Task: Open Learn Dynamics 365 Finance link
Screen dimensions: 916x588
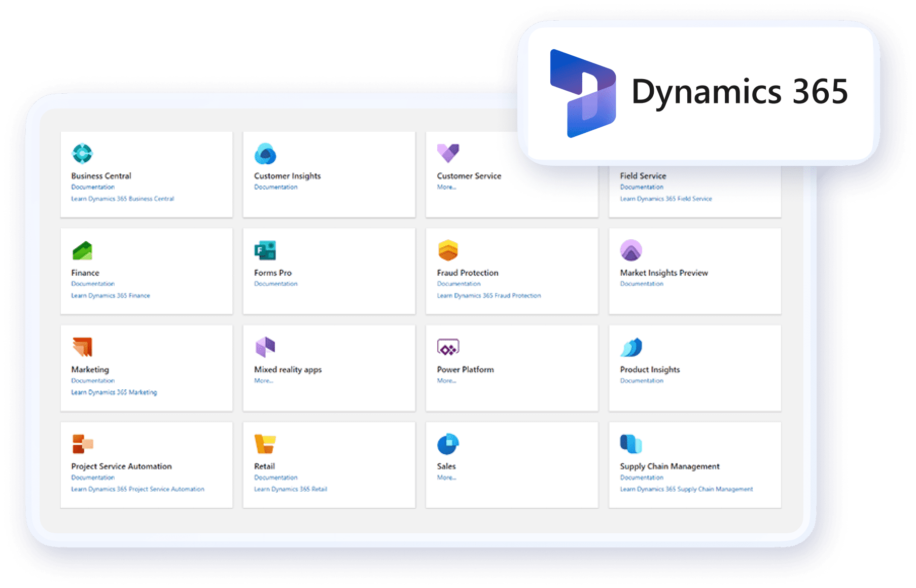Action: [x=111, y=296]
